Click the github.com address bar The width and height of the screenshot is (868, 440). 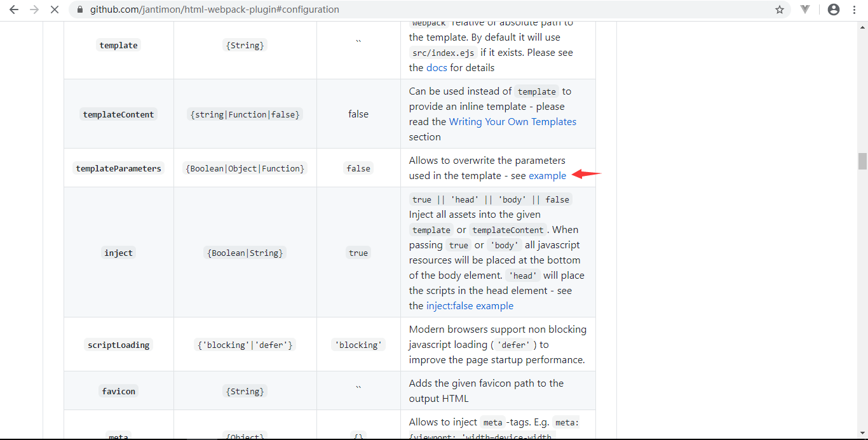pos(419,10)
